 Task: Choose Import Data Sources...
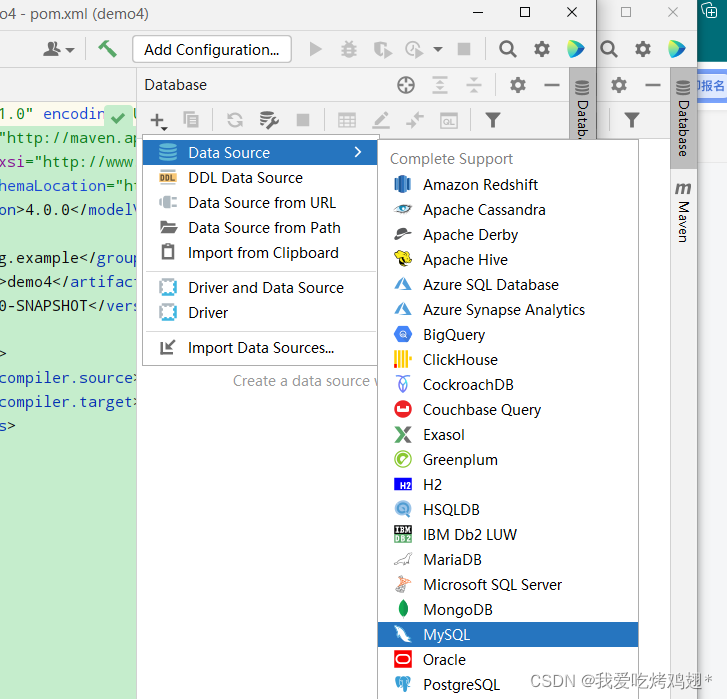[x=260, y=348]
